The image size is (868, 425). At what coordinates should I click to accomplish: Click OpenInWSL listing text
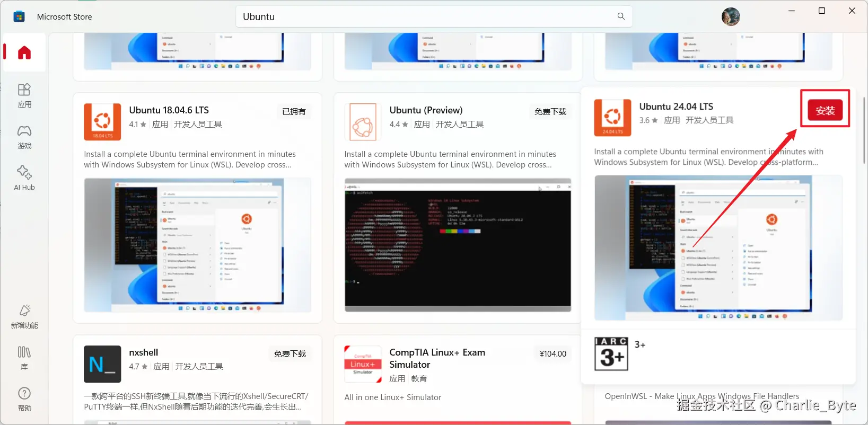pyautogui.click(x=702, y=396)
